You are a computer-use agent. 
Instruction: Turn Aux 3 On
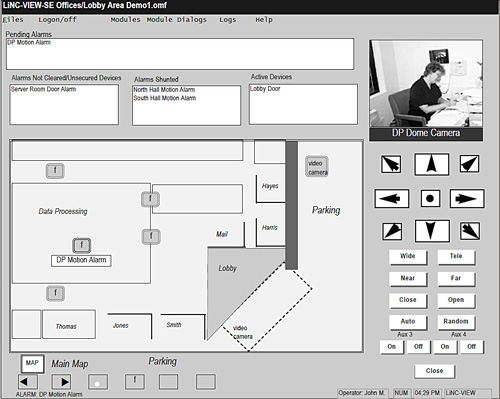coord(392,347)
